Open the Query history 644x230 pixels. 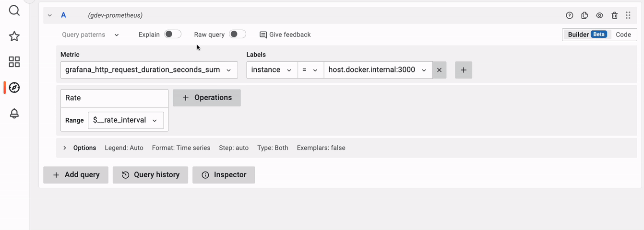tap(150, 175)
